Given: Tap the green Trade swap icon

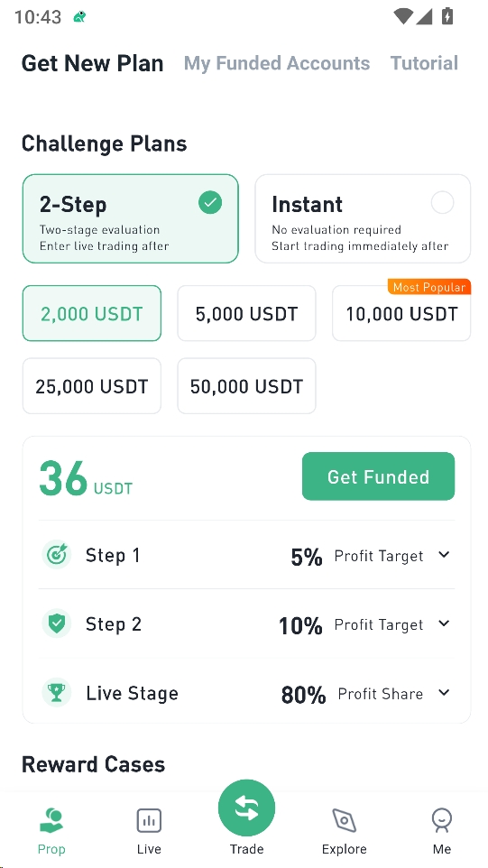Looking at the screenshot, I should pos(246,808).
